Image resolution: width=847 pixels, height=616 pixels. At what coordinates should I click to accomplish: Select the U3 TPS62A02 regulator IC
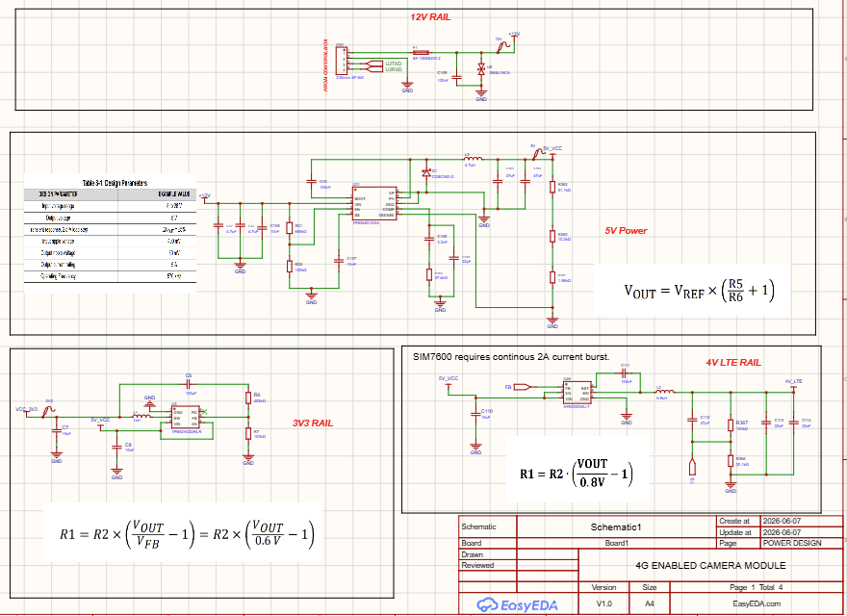186,419
